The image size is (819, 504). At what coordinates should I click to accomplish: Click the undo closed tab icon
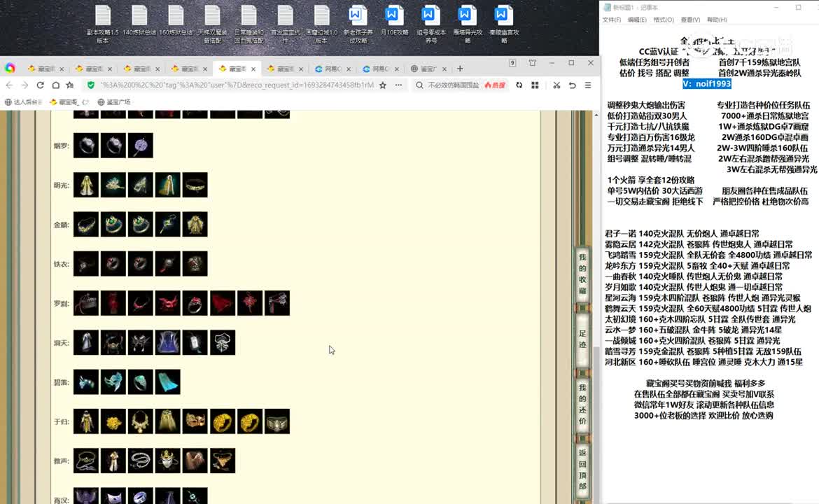point(573,85)
